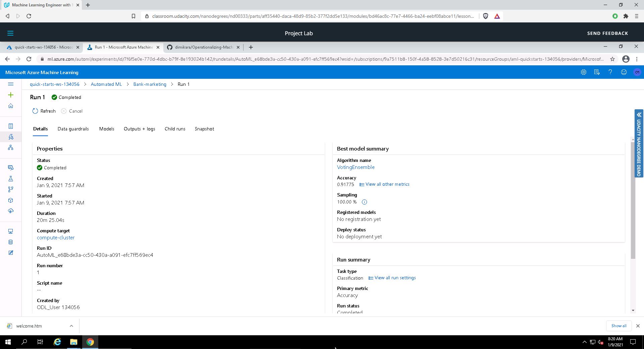
Task: Open Designer in the sidebar
Action: [11, 148]
